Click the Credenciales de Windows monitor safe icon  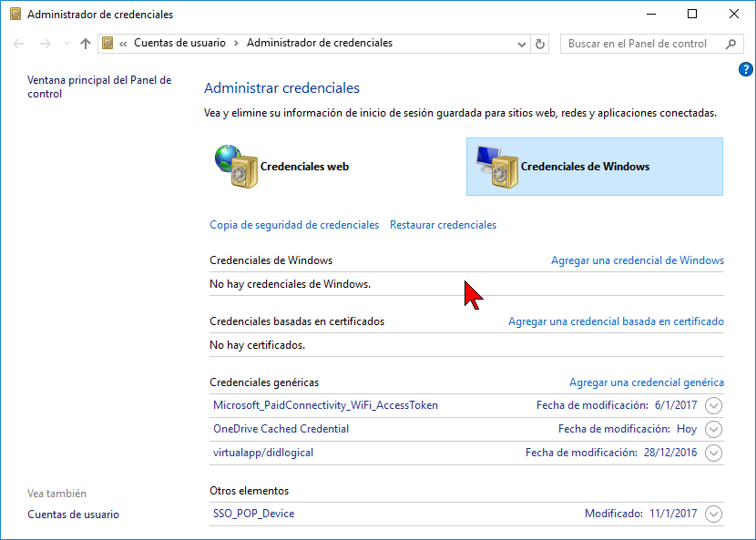[x=497, y=167]
